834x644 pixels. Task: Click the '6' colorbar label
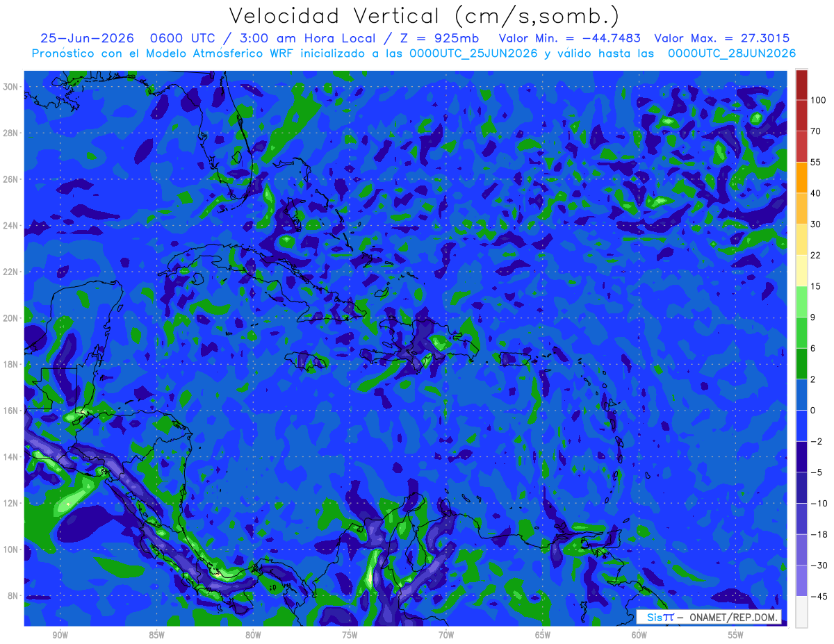tap(813, 348)
